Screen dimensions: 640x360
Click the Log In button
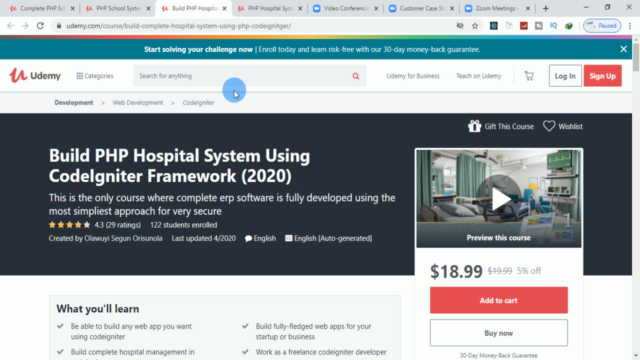[565, 76]
